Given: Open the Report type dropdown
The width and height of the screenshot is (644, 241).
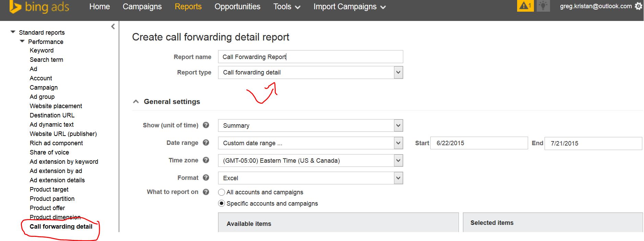Looking at the screenshot, I should coord(310,72).
